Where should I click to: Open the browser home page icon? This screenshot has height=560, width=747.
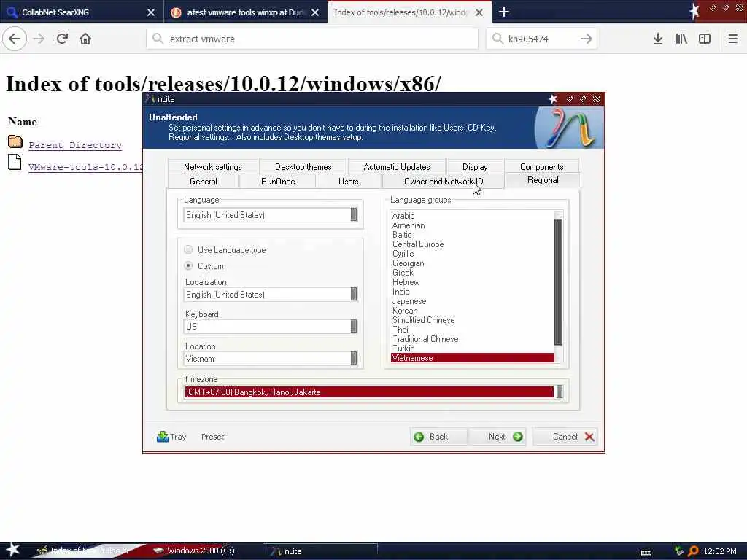(x=85, y=39)
